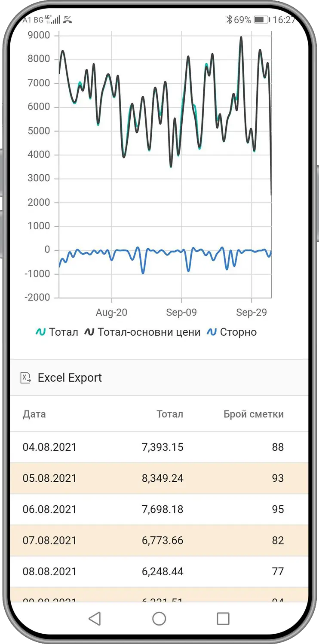Sort by the Брой сметки column header
Image resolution: width=319 pixels, height=644 pixels.
[253, 414]
